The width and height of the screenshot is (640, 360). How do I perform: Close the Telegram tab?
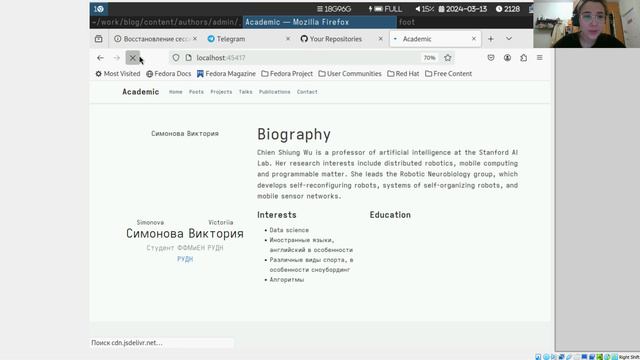pos(288,39)
